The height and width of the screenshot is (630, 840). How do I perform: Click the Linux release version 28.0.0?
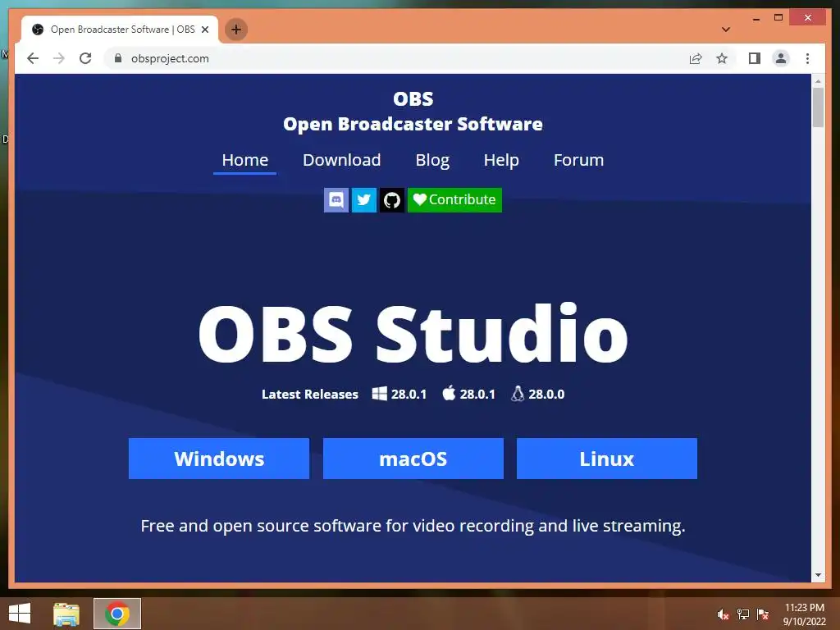tap(546, 395)
